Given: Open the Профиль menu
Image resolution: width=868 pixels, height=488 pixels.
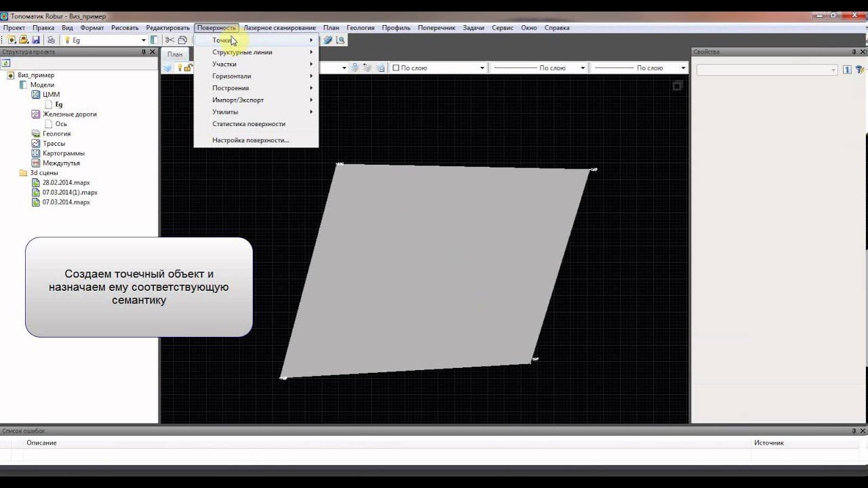Looking at the screenshot, I should pyautogui.click(x=396, y=28).
